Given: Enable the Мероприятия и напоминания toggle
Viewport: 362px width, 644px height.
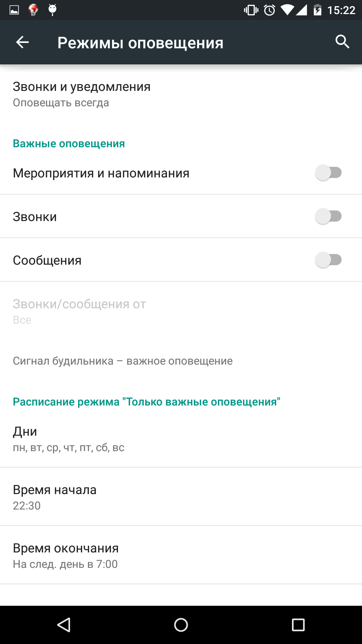Looking at the screenshot, I should tap(329, 172).
